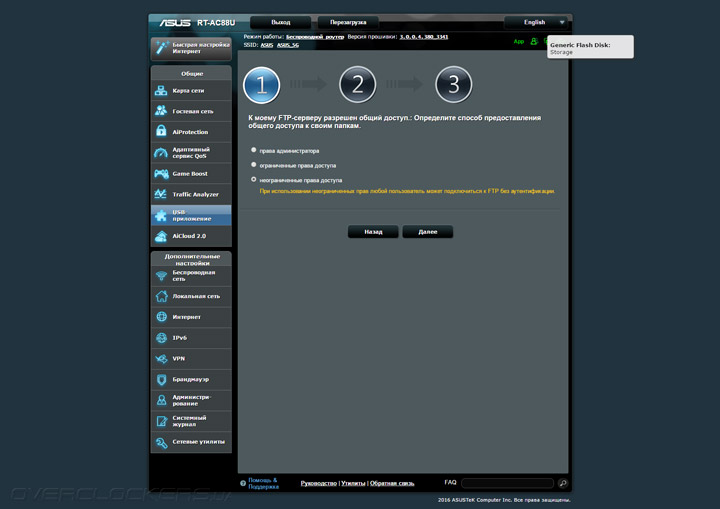Open AiCloud 2.0 cloud icon
Screen dimensions: 720x509
click(x=161, y=236)
